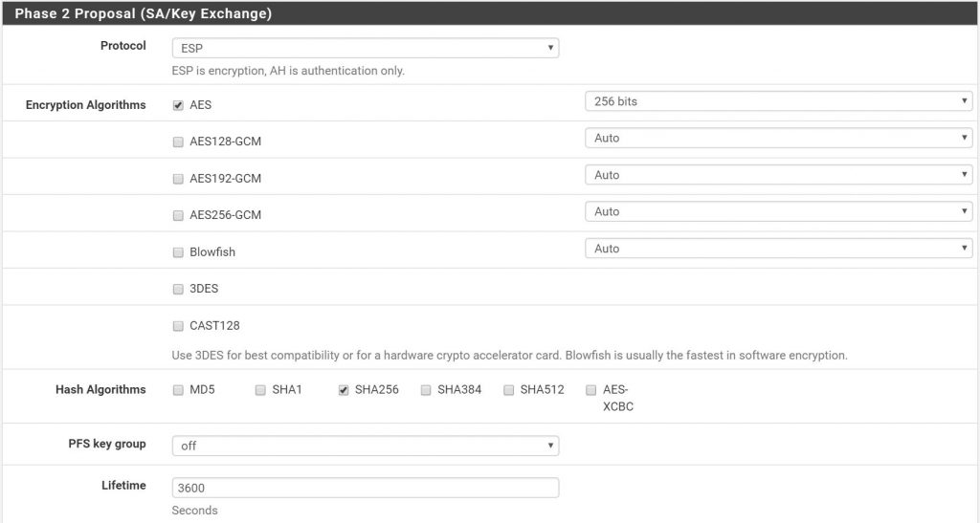The image size is (980, 523).
Task: Expand the AES128-GCM Auto key length dropdown
Action: coord(778,139)
